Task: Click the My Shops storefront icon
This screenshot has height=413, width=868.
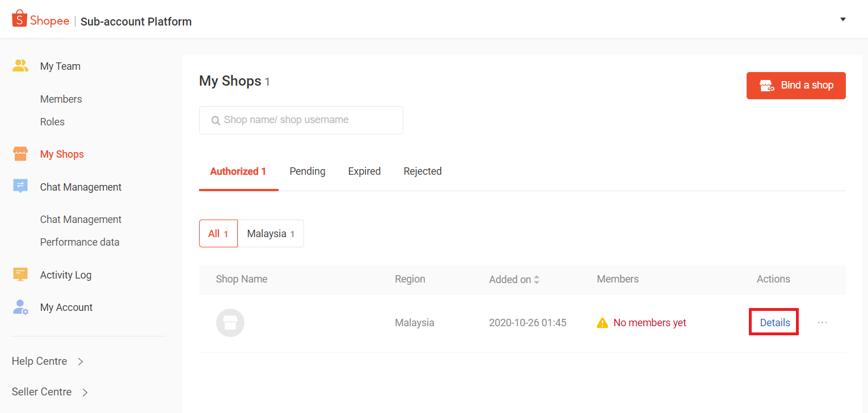Action: [x=20, y=153]
